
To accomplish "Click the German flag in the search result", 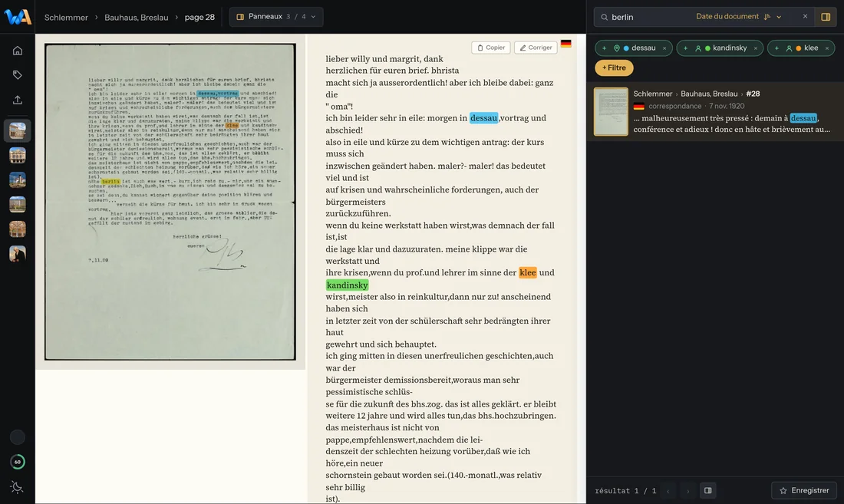I will (x=639, y=106).
